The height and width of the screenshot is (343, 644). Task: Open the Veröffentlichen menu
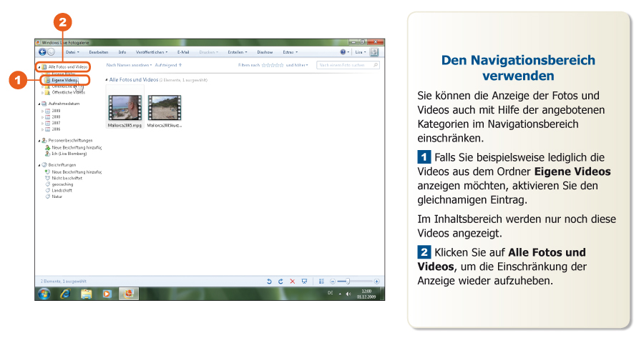[x=152, y=52]
